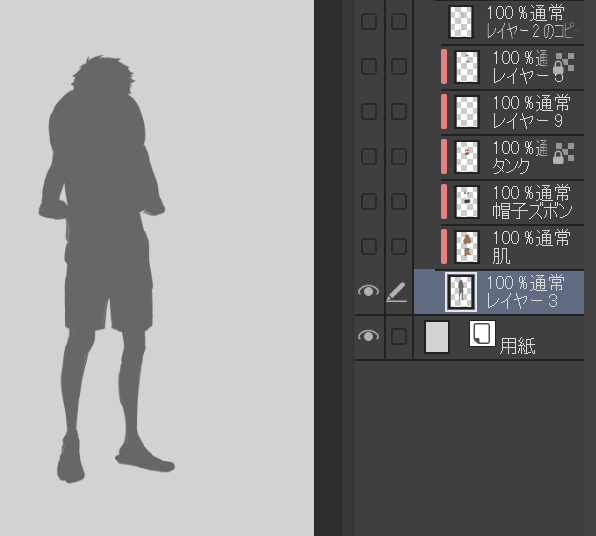
Task: Select the 帽子ズボン layer thumbnail
Action: point(467,202)
